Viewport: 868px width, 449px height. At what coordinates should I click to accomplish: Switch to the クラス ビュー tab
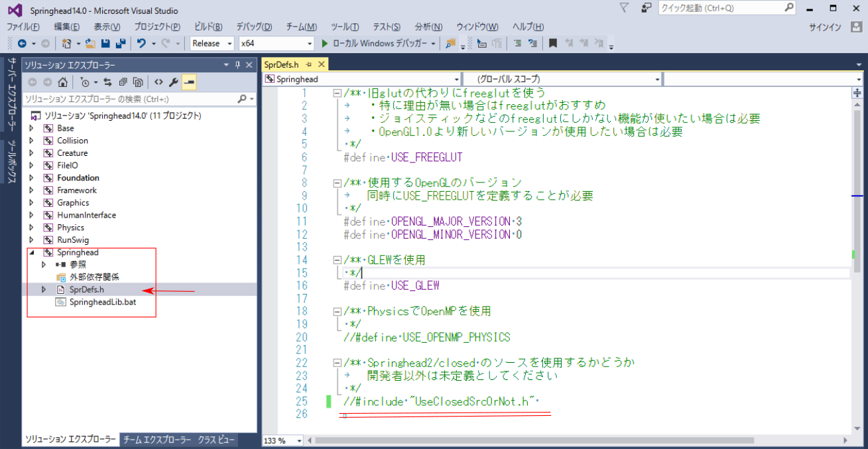(216, 440)
